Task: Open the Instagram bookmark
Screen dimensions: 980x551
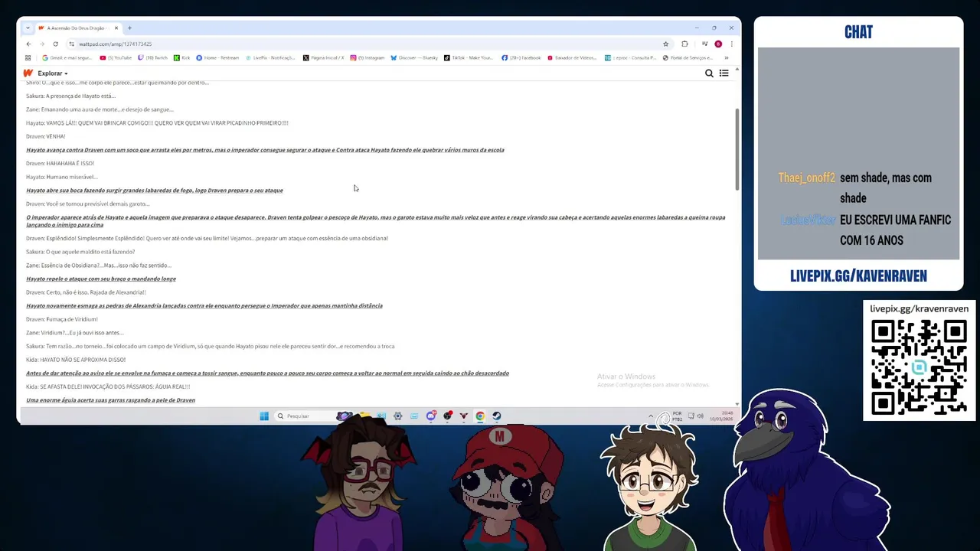Action: 367,57
